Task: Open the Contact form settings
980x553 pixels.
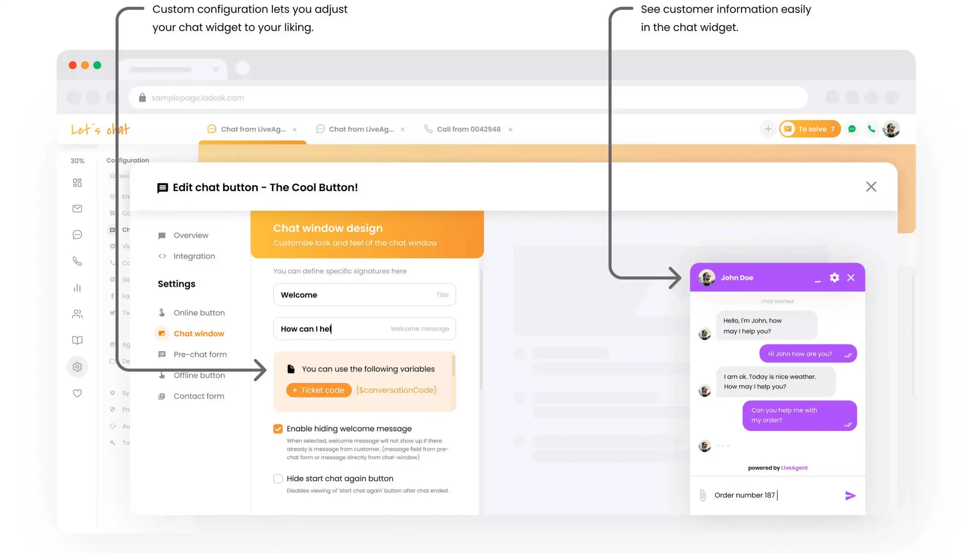Action: tap(199, 395)
